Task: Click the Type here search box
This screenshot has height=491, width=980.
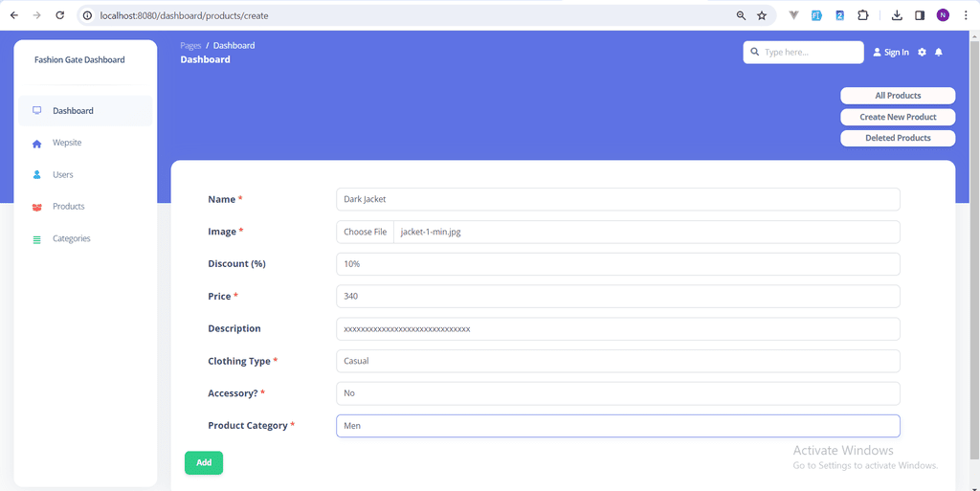Action: tap(803, 53)
